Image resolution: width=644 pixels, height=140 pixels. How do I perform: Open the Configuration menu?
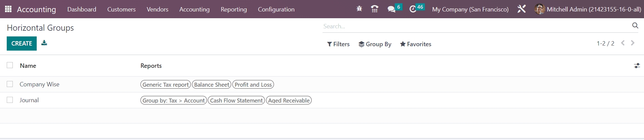[276, 9]
